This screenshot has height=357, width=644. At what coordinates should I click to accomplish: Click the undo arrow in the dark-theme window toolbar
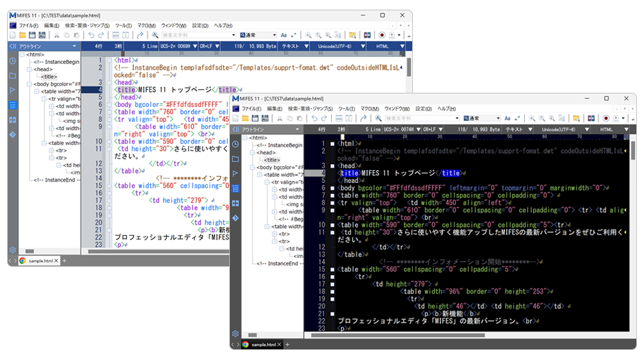coord(314,119)
